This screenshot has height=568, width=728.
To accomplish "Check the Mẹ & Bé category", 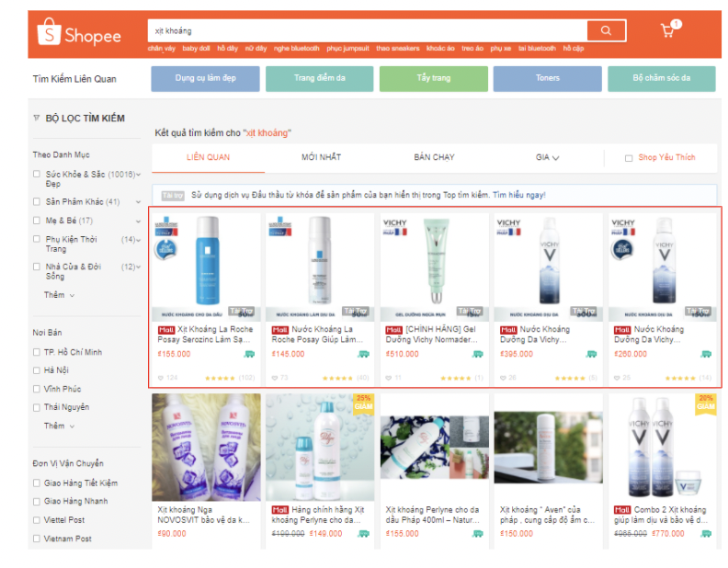I will [x=37, y=221].
